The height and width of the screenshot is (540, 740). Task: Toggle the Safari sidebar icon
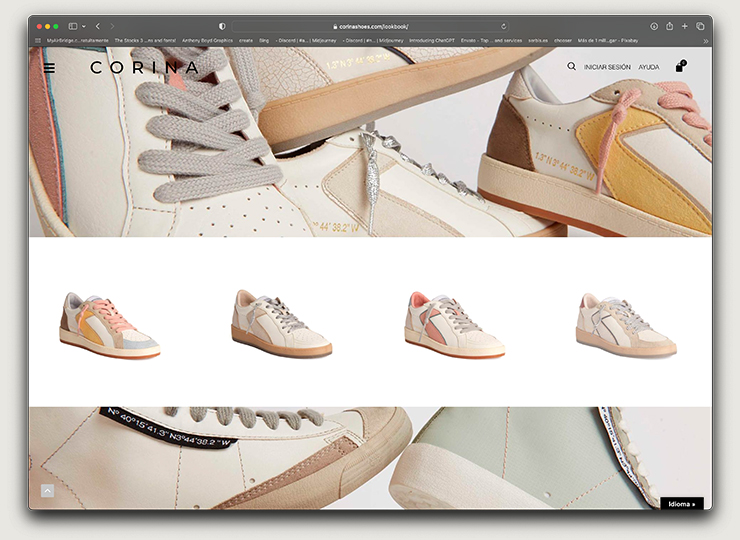point(73,26)
